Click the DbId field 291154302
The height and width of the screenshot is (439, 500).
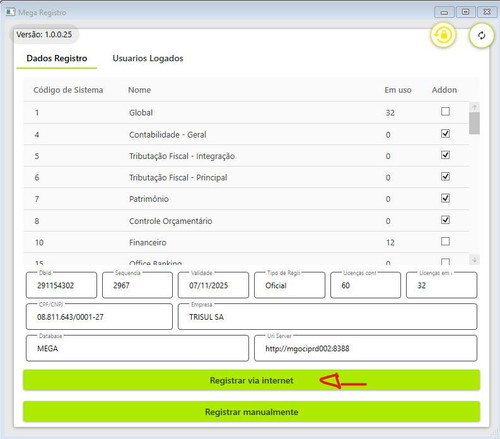point(61,285)
